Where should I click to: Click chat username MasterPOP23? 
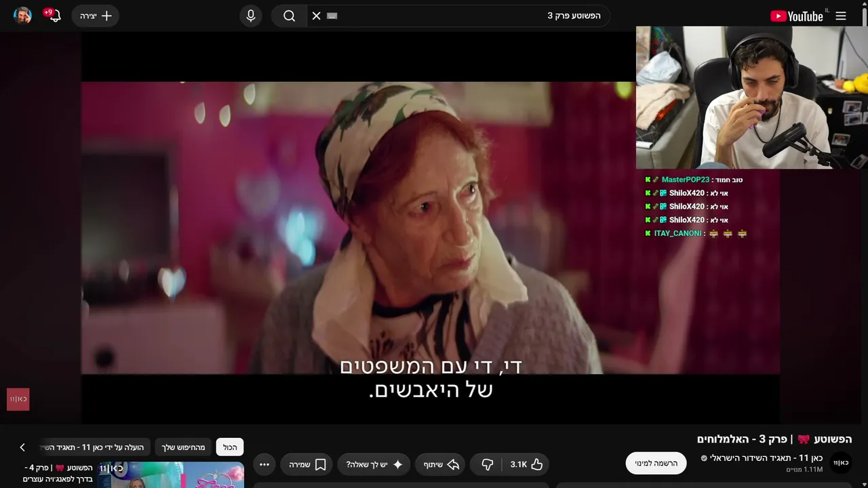(685, 180)
